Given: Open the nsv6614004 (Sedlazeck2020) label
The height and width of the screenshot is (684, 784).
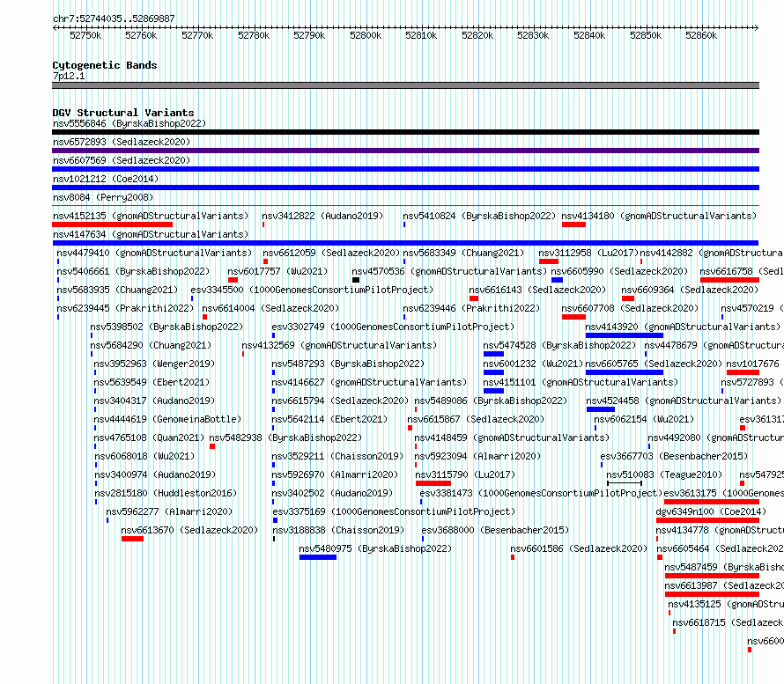Looking at the screenshot, I should (x=270, y=308).
